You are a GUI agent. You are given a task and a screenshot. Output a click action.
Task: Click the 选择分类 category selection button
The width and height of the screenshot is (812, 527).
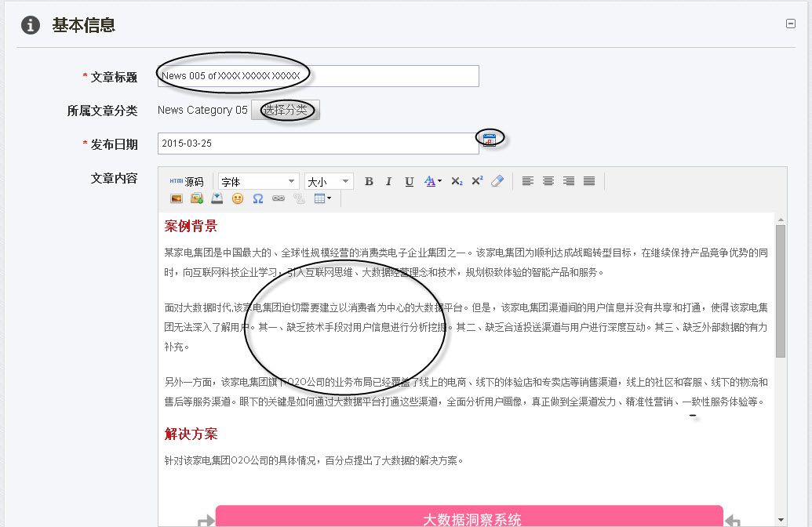click(x=284, y=110)
